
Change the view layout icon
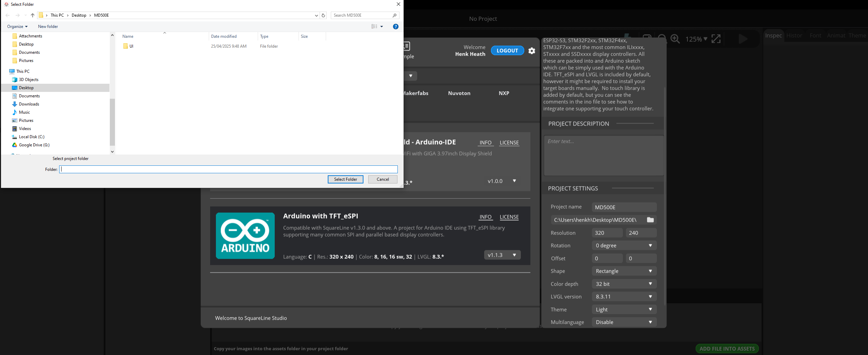coord(374,27)
